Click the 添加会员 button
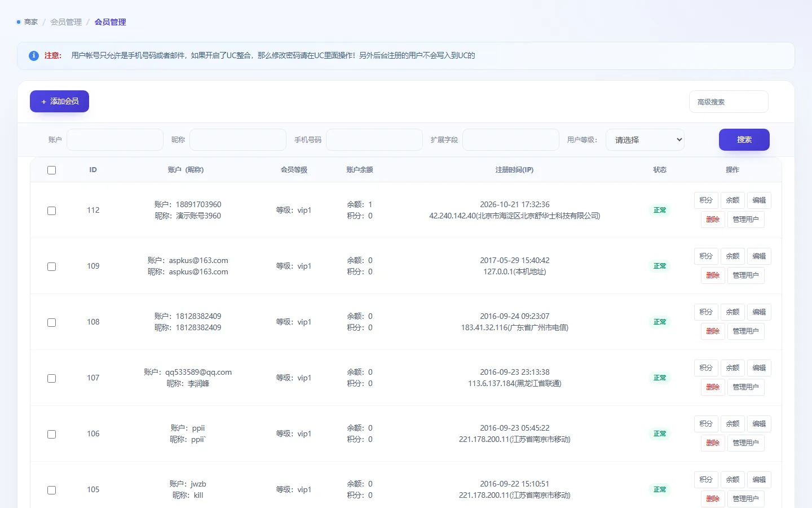The height and width of the screenshot is (508, 812). click(59, 101)
